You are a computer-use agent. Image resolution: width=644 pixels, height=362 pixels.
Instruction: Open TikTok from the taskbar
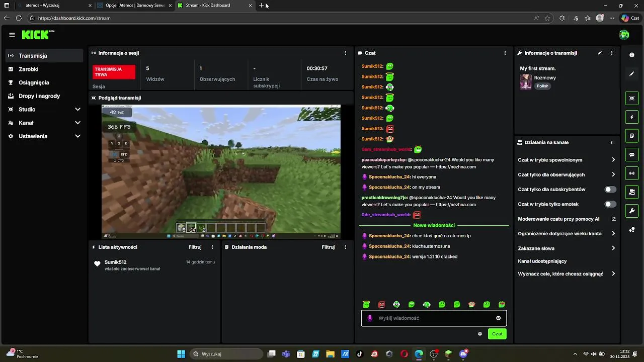point(360,354)
